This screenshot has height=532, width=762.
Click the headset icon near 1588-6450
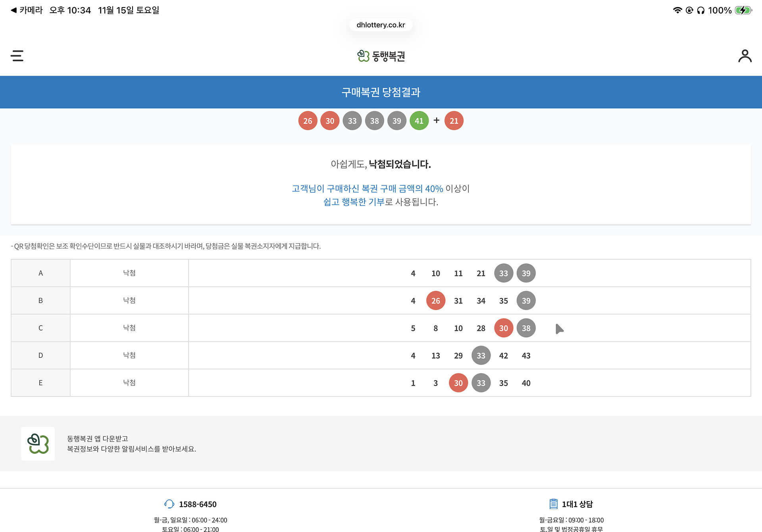tap(169, 504)
